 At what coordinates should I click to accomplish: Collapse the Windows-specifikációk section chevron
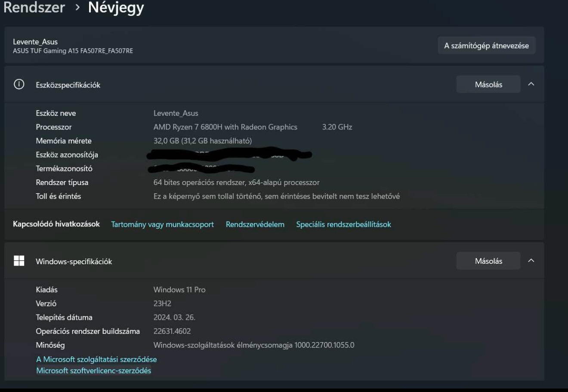click(531, 261)
